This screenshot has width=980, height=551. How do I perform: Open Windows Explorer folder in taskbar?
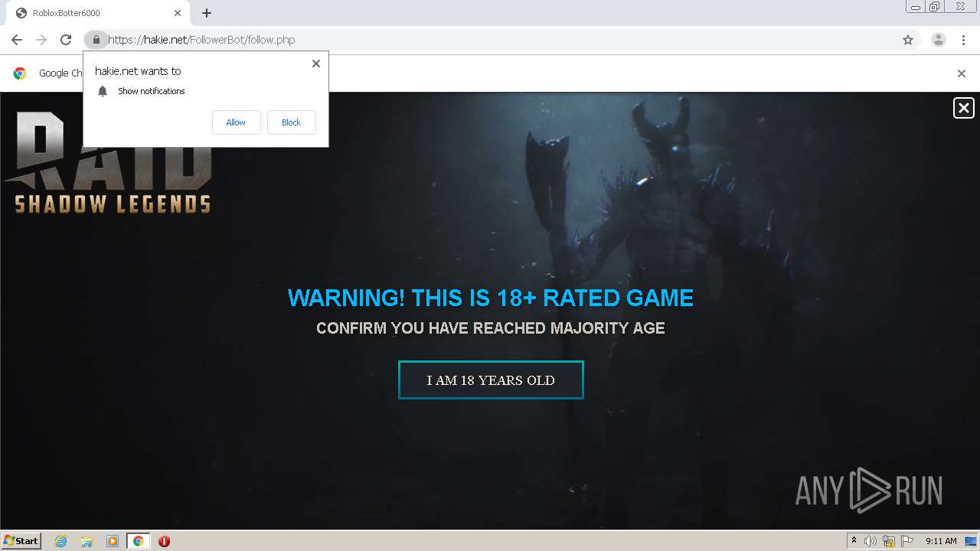(x=87, y=541)
